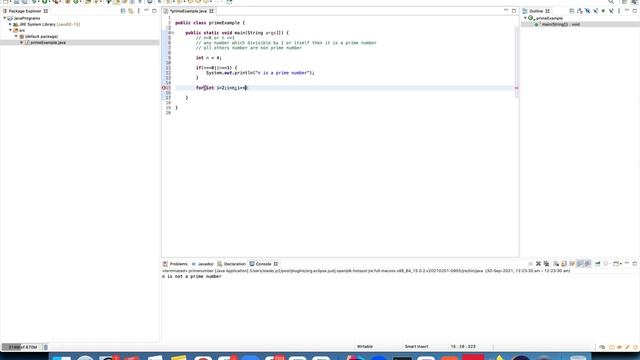This screenshot has height=360, width=640.
Task: Click Remove All Terminated Launches icon
Action: click(546, 264)
